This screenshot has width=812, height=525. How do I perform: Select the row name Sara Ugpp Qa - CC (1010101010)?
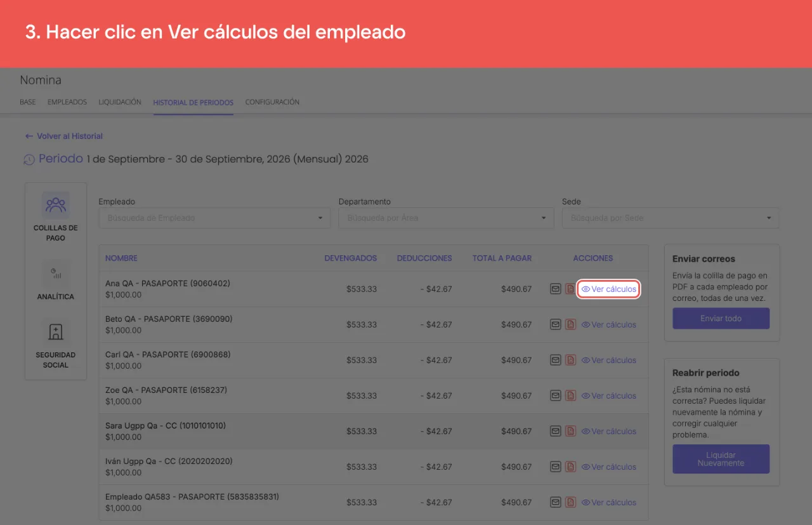(x=166, y=425)
